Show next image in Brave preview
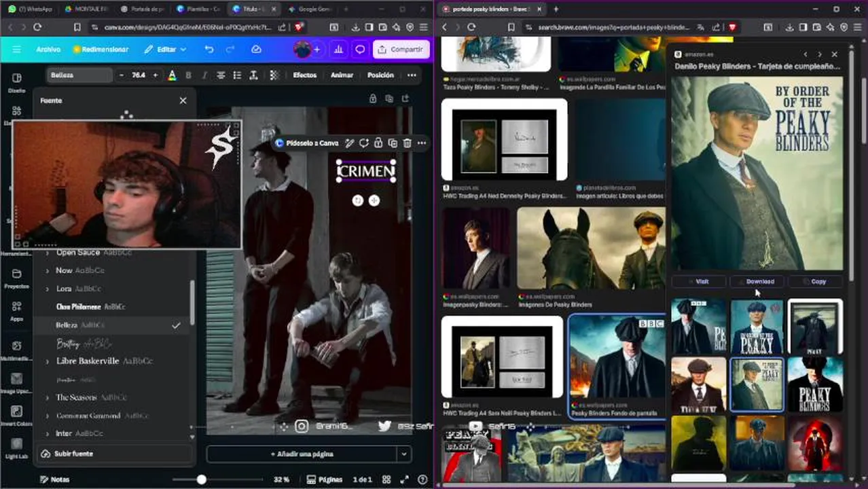Viewport: 868px width, 489px height. (x=820, y=54)
